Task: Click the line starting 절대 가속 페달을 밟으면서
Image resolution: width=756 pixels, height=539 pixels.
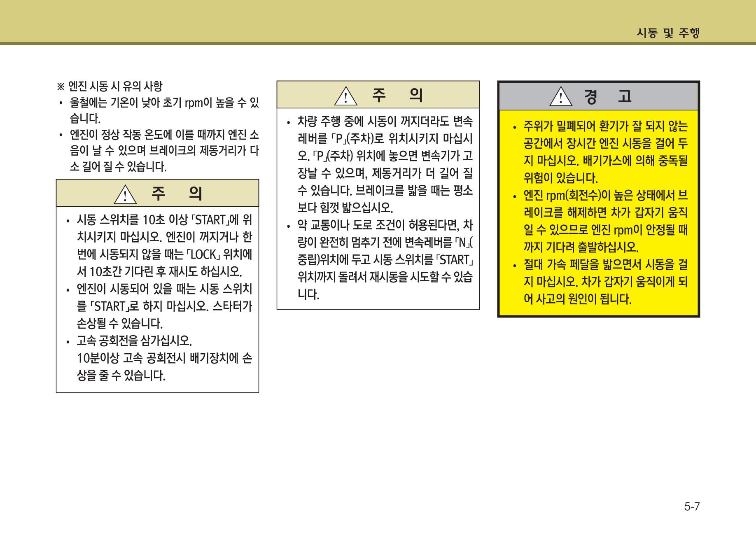Action: click(x=606, y=264)
